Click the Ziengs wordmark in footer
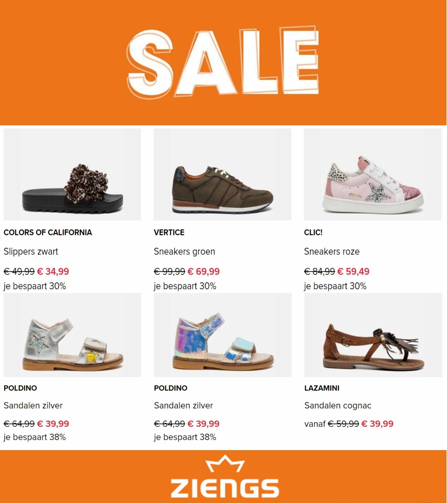Image resolution: width=447 pixels, height=504 pixels. click(225, 488)
